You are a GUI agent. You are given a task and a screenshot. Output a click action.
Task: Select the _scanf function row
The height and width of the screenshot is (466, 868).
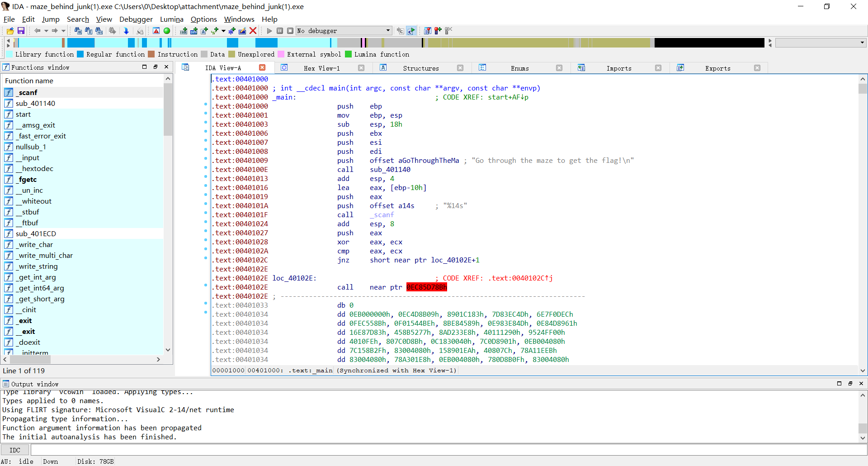[x=83, y=92]
